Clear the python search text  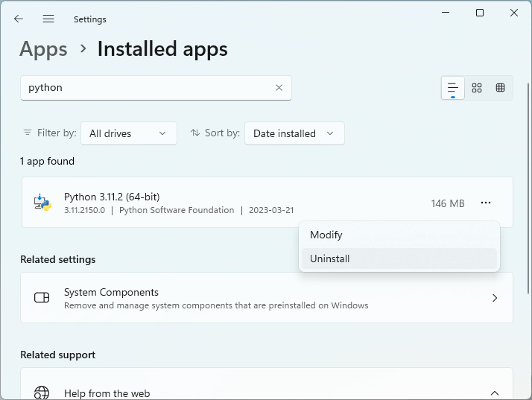279,88
